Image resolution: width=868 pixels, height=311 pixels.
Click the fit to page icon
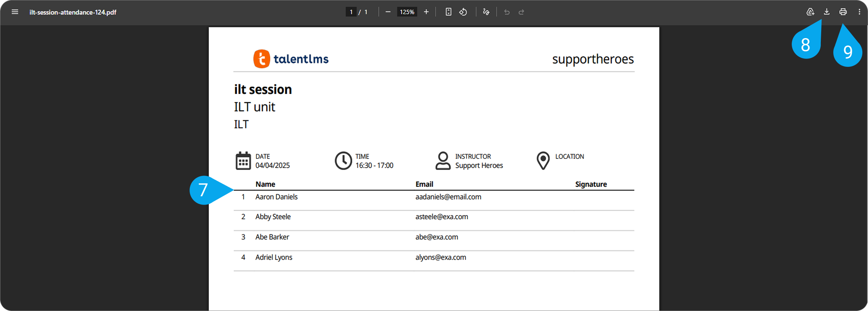pos(448,12)
